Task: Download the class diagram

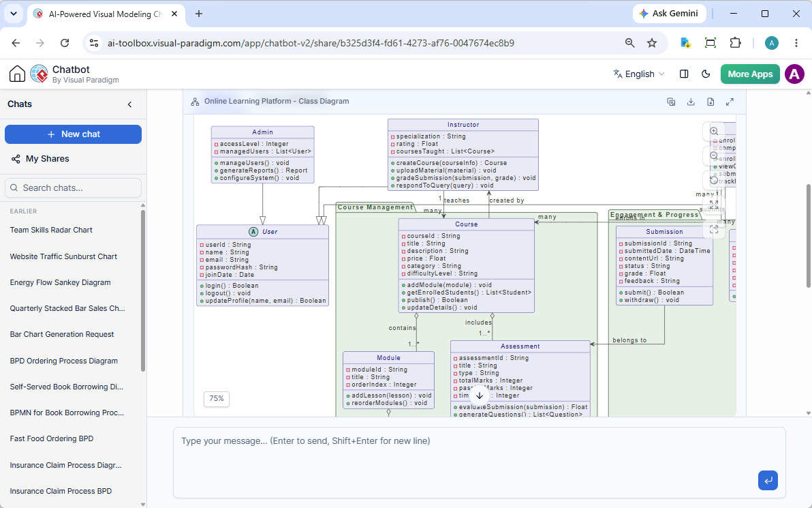Action: [x=691, y=102]
